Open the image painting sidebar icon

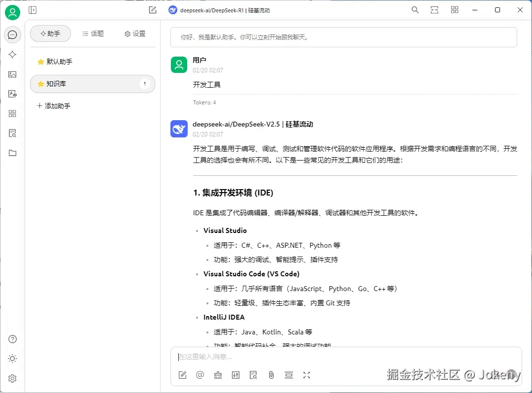[12, 74]
